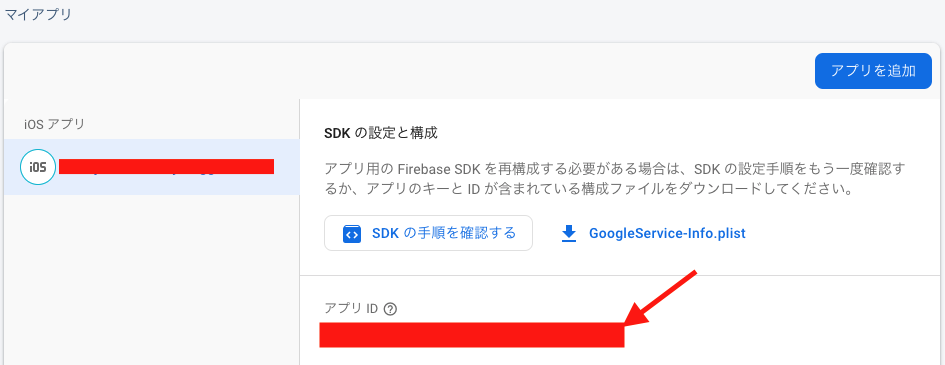Click the Firebase SDK description paragraph
The height and width of the screenshot is (365, 945).
pos(615,178)
